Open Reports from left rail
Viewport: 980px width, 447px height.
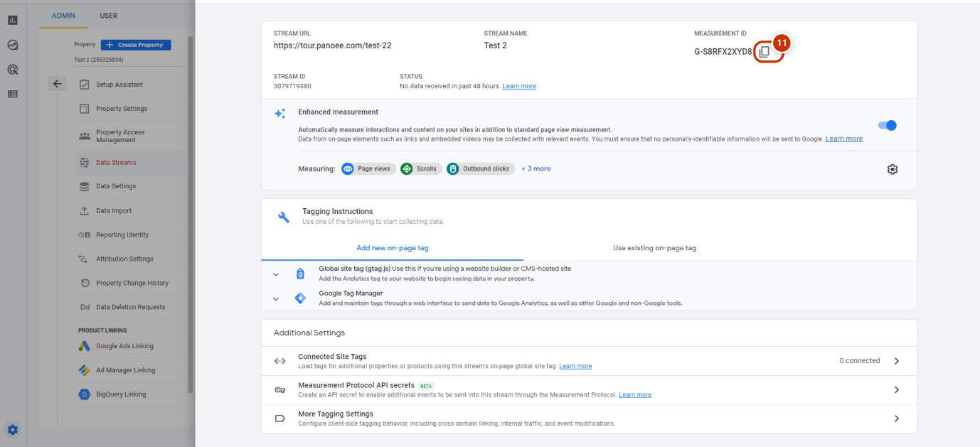coord(13,20)
